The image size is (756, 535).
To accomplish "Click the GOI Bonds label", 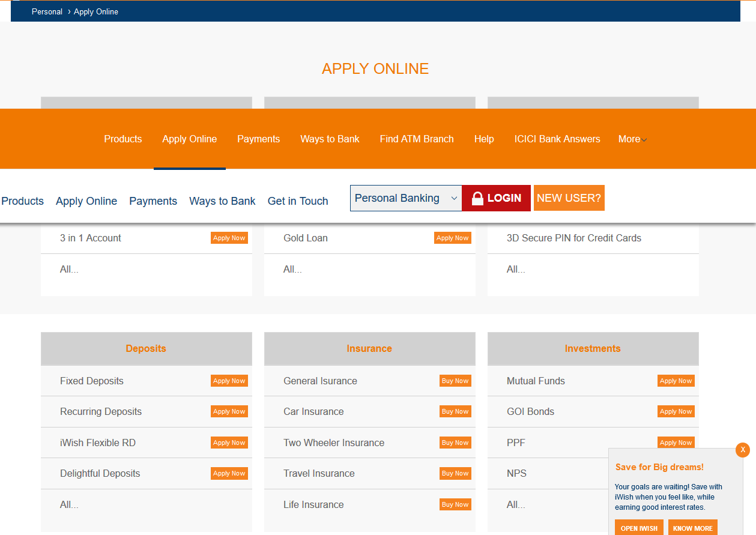I will tap(530, 411).
